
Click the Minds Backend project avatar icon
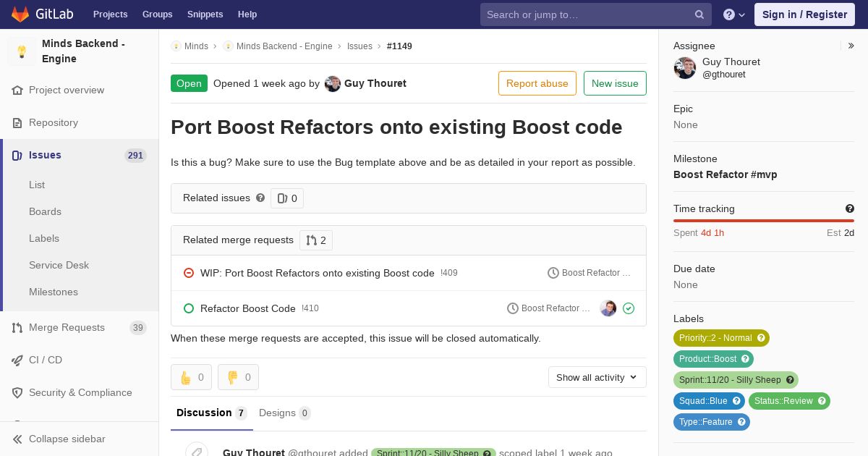click(x=22, y=51)
